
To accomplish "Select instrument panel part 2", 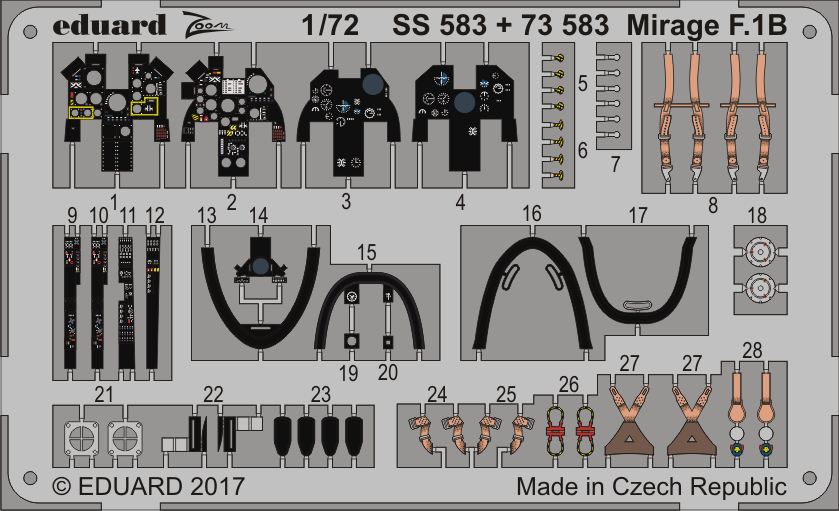I will 232,115.
